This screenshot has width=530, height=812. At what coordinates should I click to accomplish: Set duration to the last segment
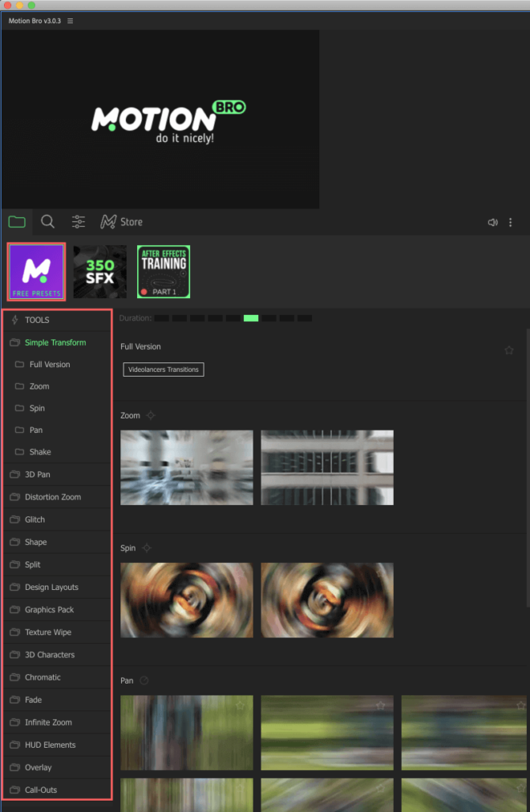tap(305, 318)
